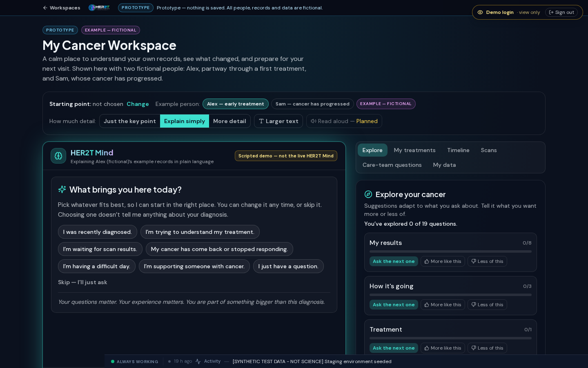Pick 'I was recently diagnosed.'

coord(97,232)
